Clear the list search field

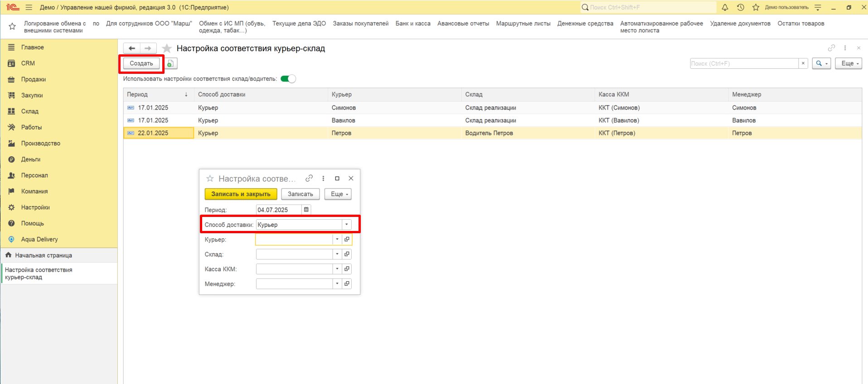(803, 63)
